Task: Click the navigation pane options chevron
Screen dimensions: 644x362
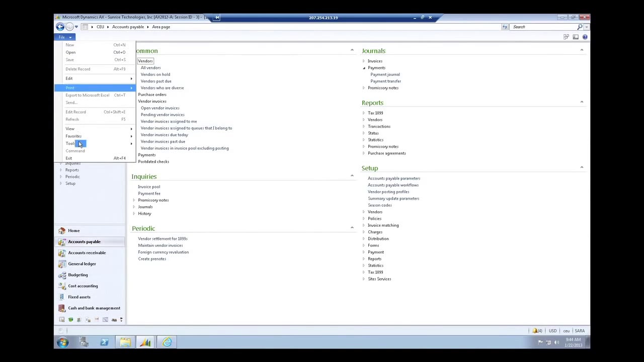Action: click(121, 320)
